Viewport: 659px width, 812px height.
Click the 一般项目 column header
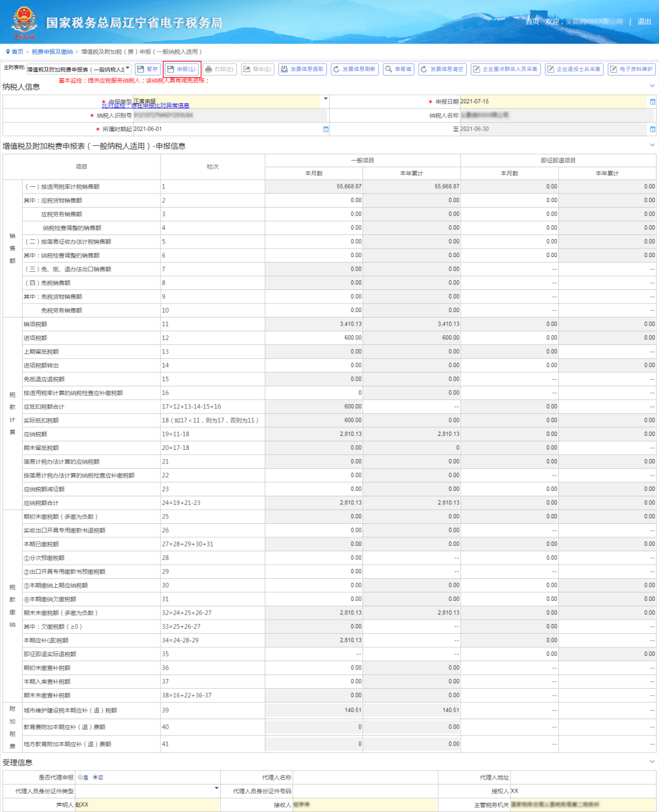pyautogui.click(x=362, y=161)
